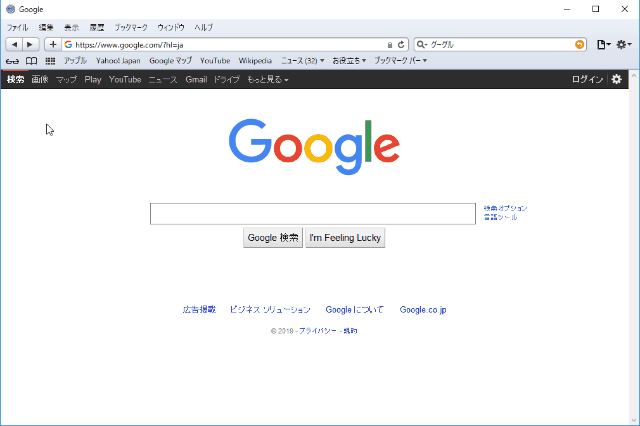Select YouTube in Google's black bar
This screenshot has width=640, height=426.
click(x=125, y=80)
